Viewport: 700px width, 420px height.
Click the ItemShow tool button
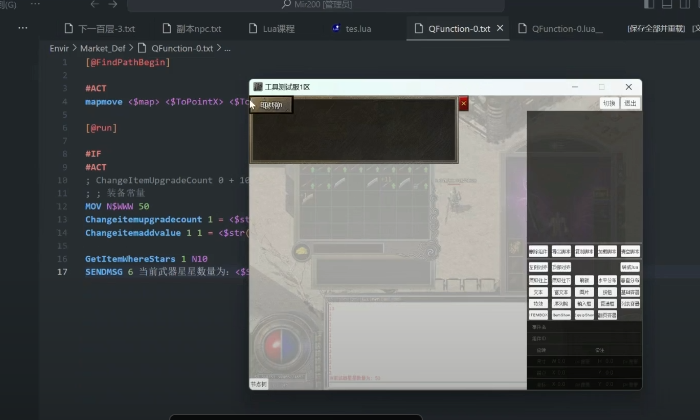point(561,314)
